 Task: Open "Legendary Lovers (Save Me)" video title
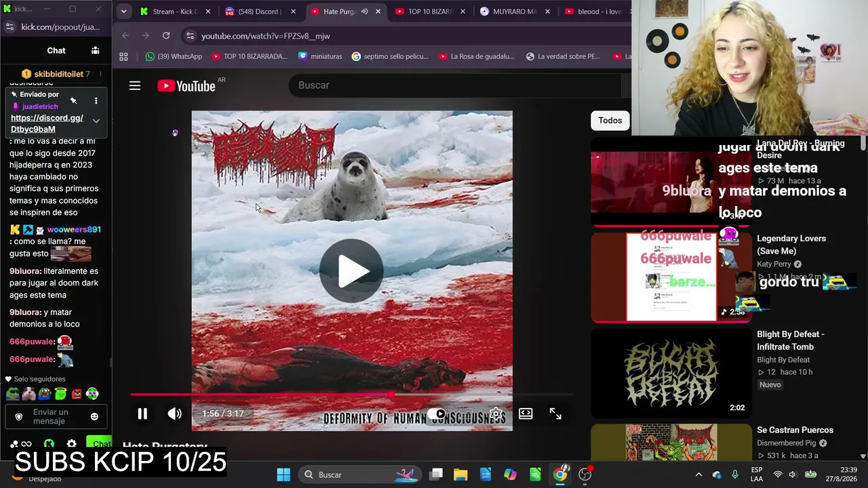click(791, 245)
